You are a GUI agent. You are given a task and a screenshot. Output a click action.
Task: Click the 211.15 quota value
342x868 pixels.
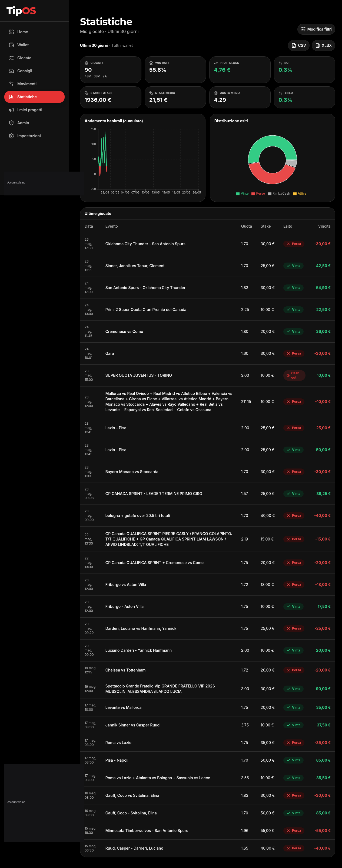(246, 402)
